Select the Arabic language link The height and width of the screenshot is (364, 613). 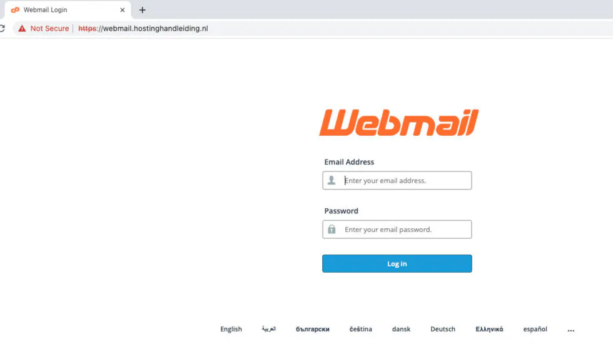(x=269, y=329)
